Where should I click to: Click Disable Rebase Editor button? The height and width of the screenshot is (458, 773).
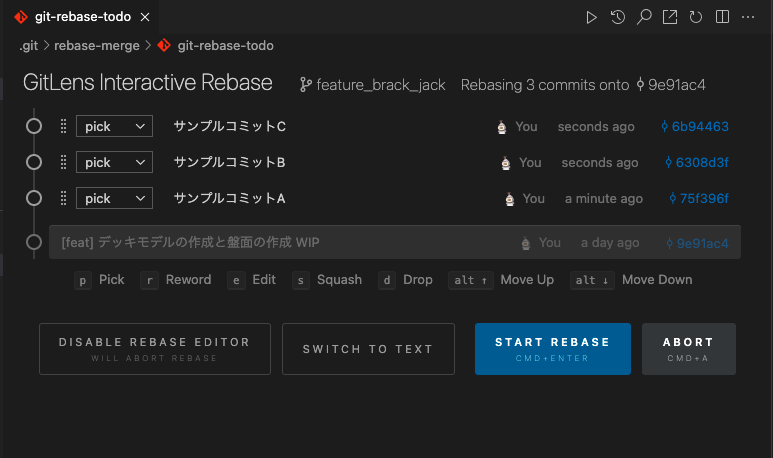[x=155, y=349]
